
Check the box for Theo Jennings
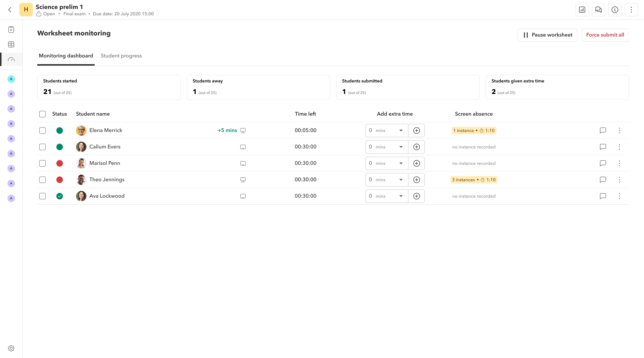pos(42,180)
